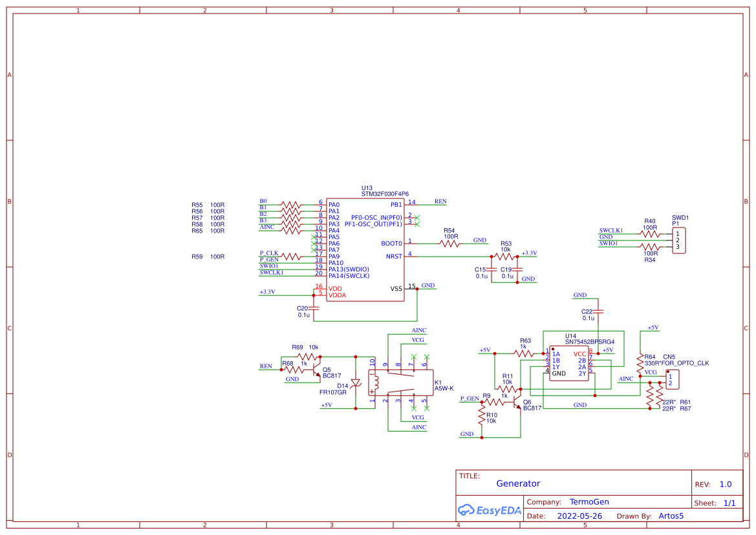
Task: Select the GND label above C22
Action: click(x=580, y=295)
